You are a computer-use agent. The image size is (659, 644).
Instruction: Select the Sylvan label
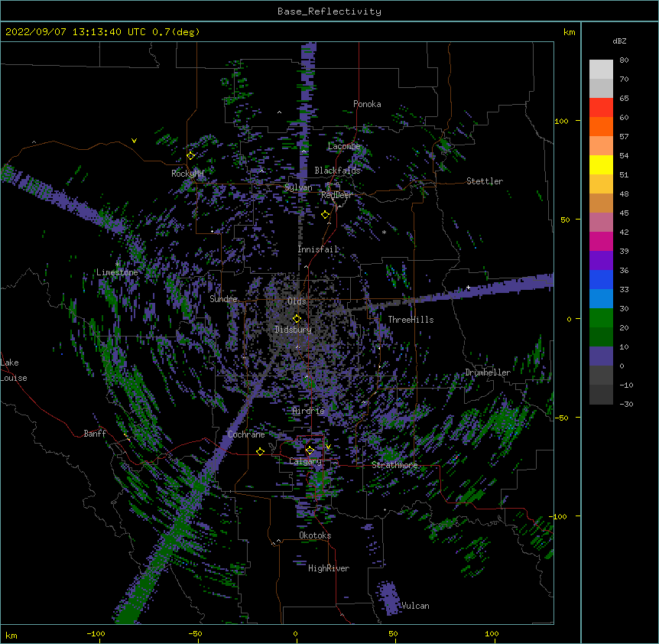[x=298, y=187]
